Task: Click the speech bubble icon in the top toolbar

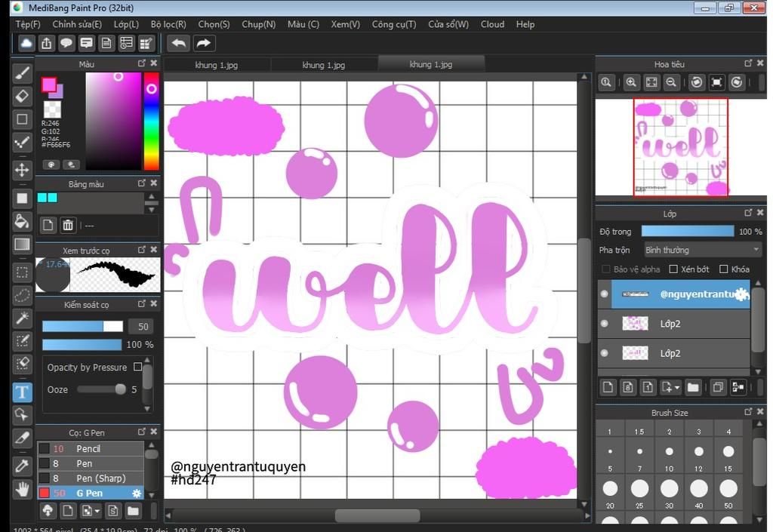Action: tap(66, 43)
